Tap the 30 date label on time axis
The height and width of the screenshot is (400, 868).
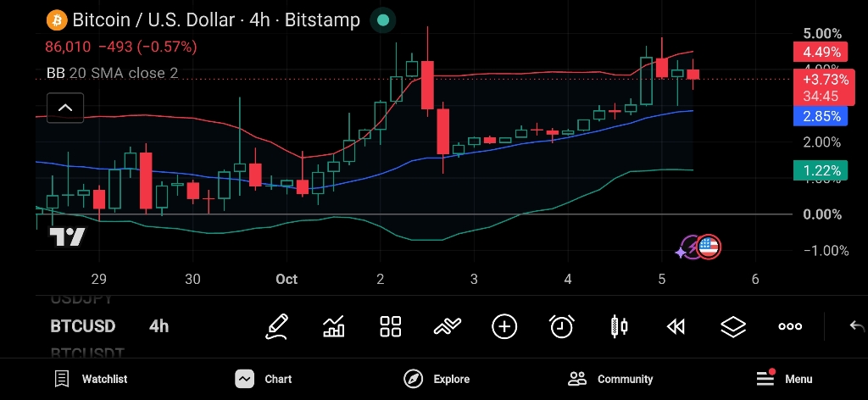click(x=192, y=280)
